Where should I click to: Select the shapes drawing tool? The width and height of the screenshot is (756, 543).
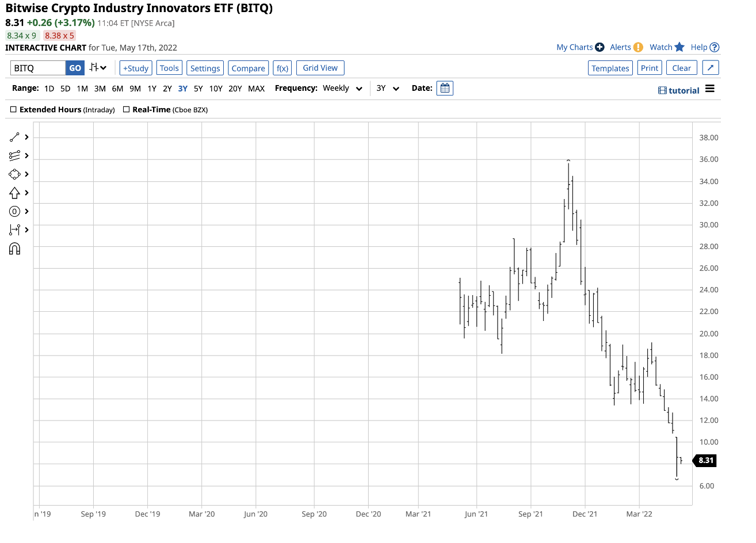coord(14,174)
